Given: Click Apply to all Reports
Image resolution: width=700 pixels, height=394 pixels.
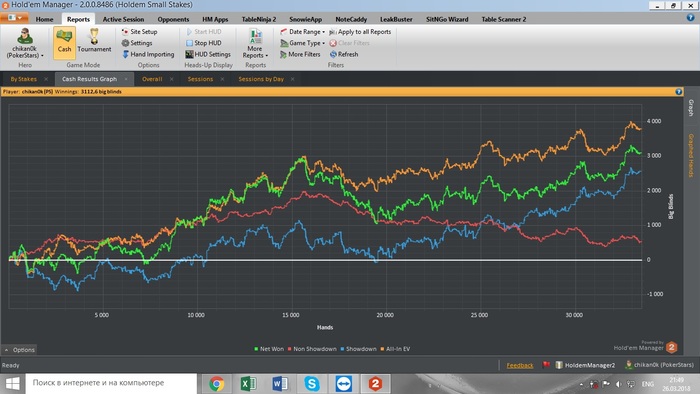Looking at the screenshot, I should click(360, 32).
